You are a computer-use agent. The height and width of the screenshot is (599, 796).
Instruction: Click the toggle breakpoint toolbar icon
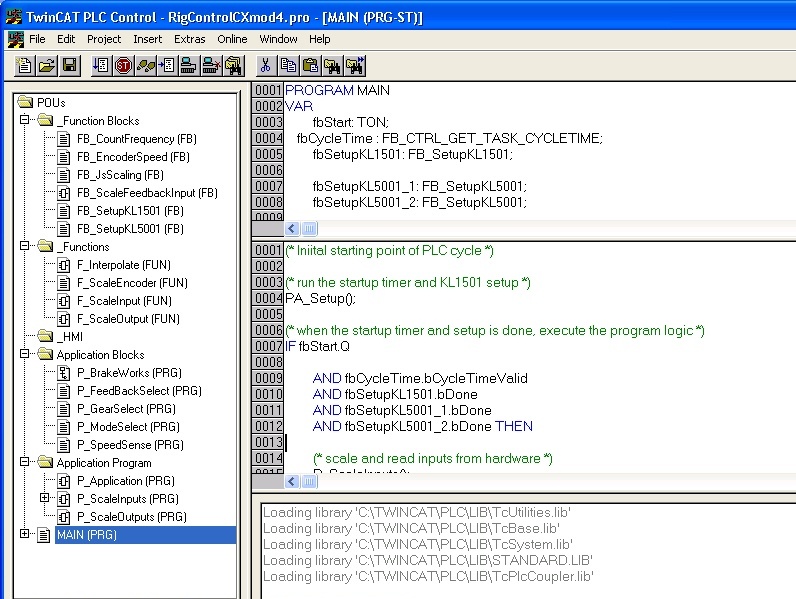[167, 66]
